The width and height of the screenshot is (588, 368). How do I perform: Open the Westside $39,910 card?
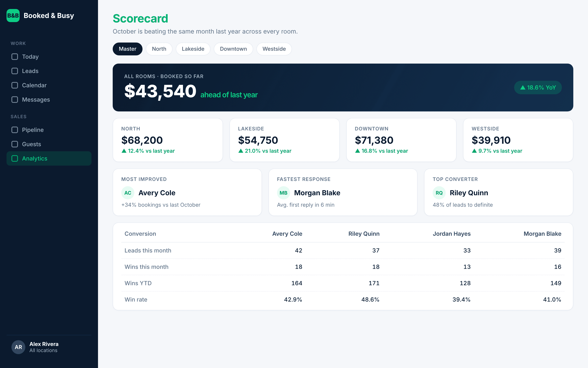pyautogui.click(x=518, y=140)
